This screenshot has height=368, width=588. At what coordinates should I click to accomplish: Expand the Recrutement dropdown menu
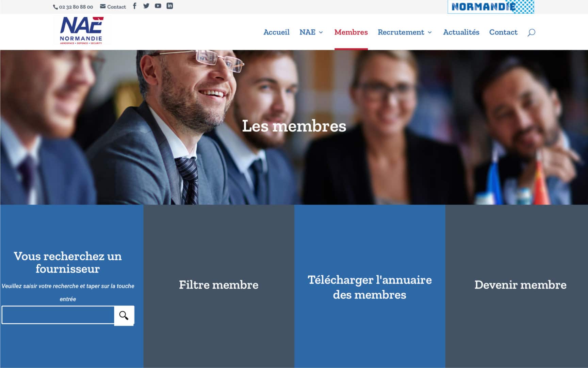coord(405,32)
